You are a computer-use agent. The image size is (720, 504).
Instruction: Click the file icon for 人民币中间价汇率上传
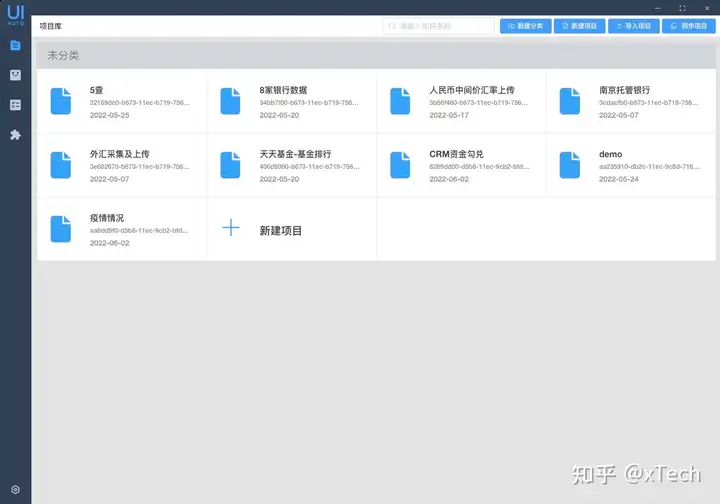(x=400, y=101)
